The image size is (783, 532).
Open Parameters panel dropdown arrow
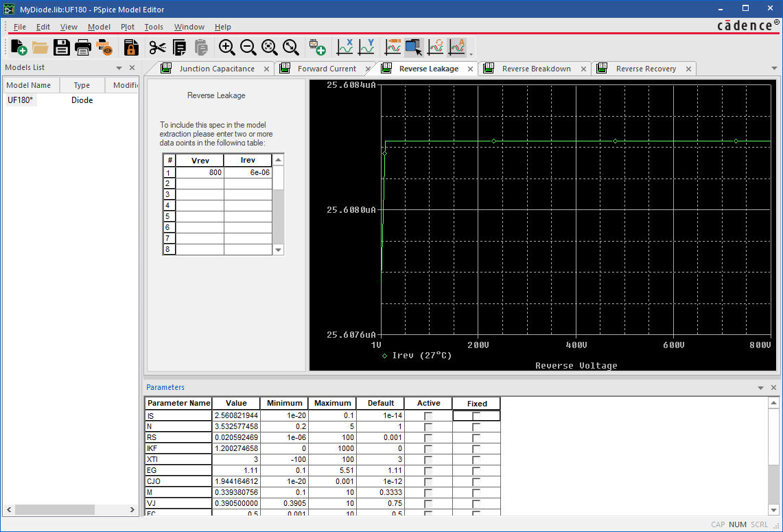pyautogui.click(x=760, y=388)
